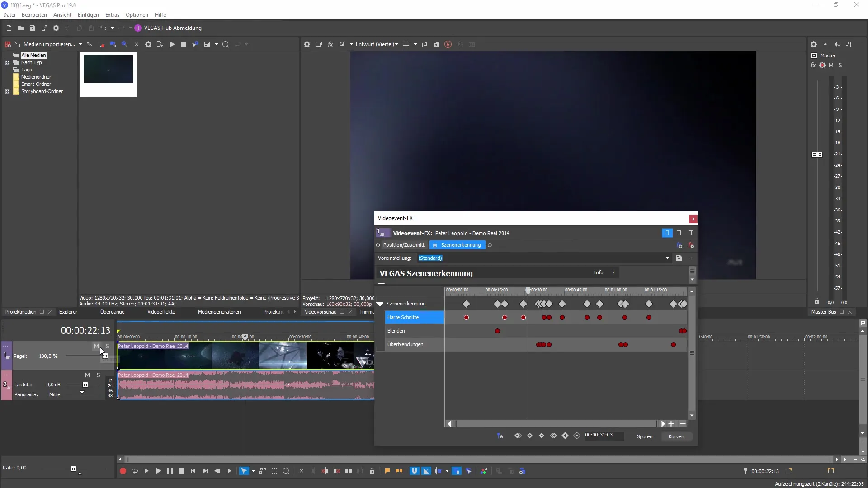Insert a marker with orange flag icon

(x=387, y=471)
